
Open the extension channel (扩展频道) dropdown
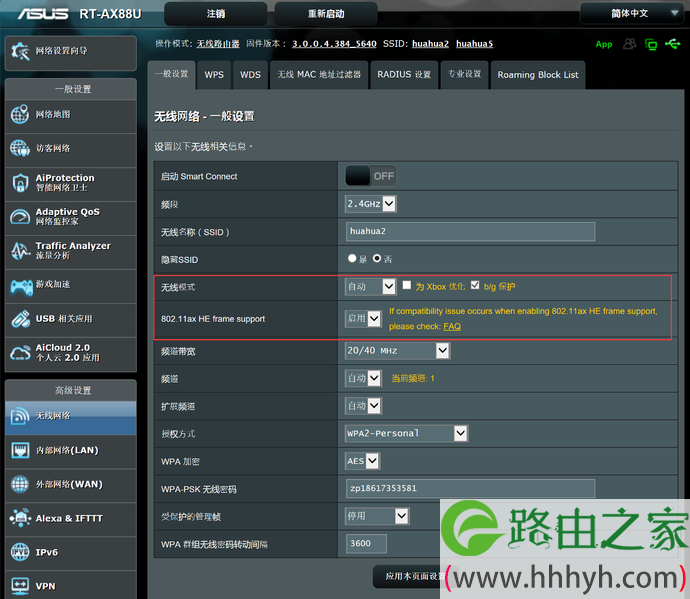(363, 406)
